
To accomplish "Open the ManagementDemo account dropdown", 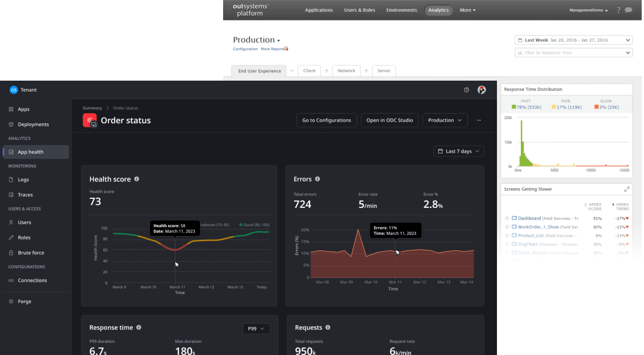I will pos(589,10).
